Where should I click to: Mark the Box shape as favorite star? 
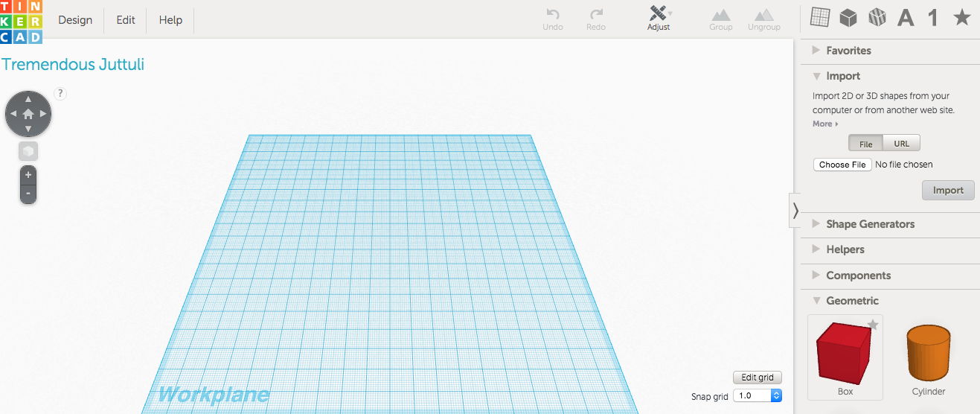click(874, 324)
